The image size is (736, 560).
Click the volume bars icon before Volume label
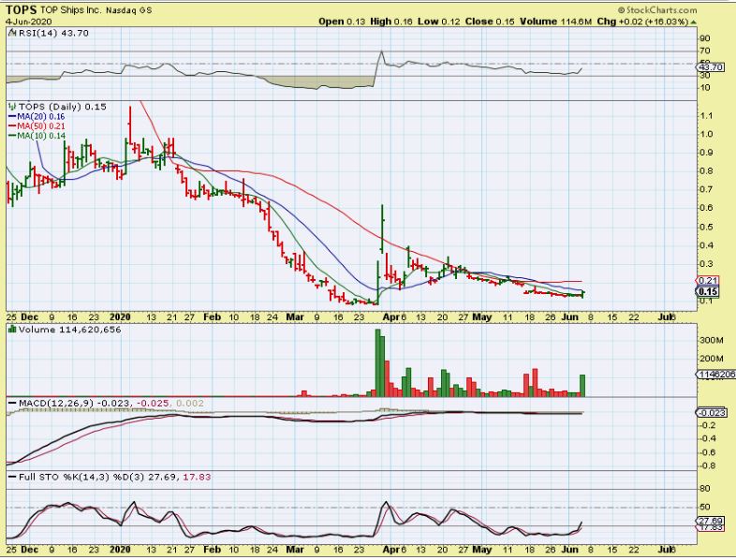[x=12, y=330]
